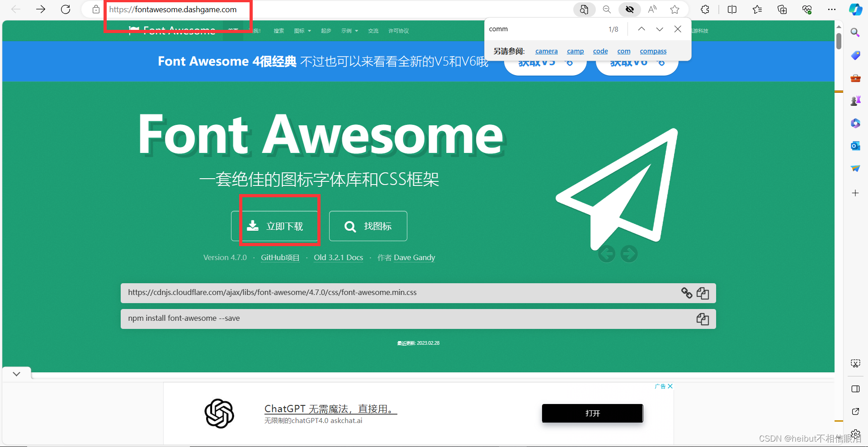The image size is (868, 447).
Task: Toggle the tracking prevention crossed-eye icon
Action: point(629,10)
